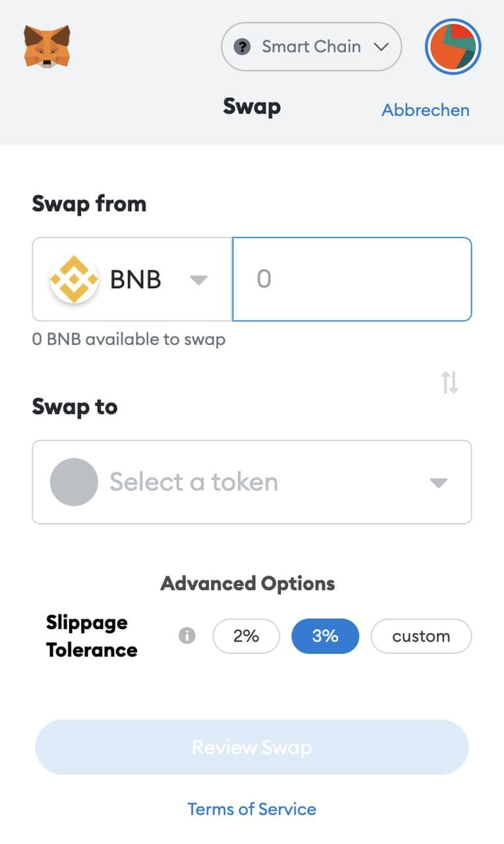Screen dimensions: 504x844
Task: Click the Swap page title
Action: tap(252, 106)
